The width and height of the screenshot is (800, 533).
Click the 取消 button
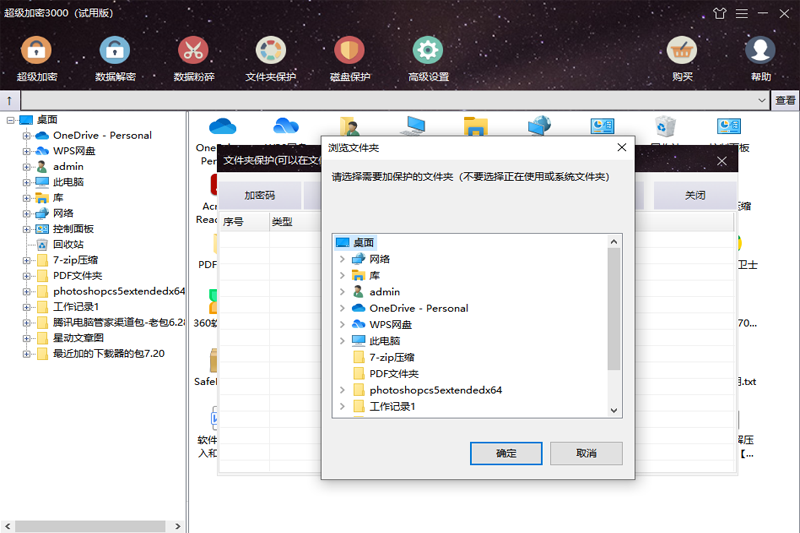[x=586, y=453]
